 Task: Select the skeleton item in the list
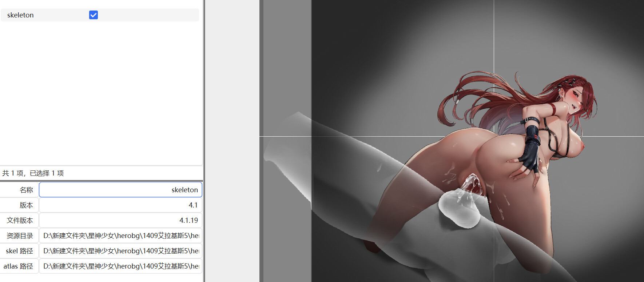click(x=20, y=15)
